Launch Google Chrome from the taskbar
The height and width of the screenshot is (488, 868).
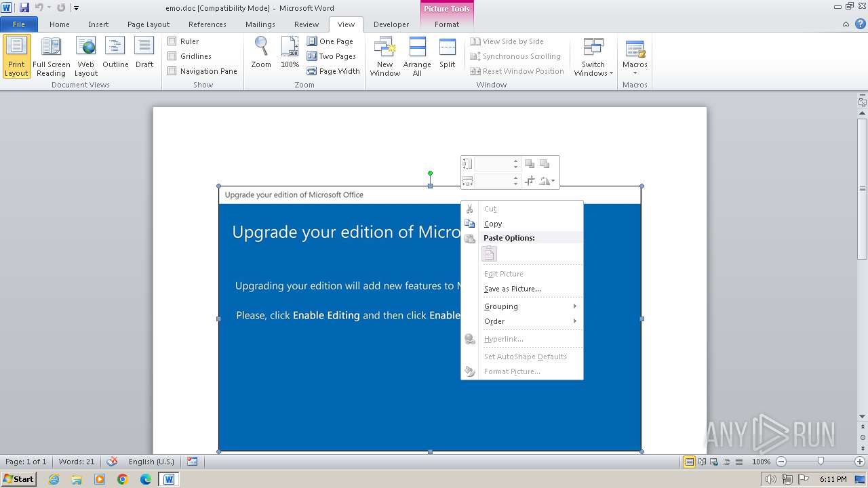[123, 479]
